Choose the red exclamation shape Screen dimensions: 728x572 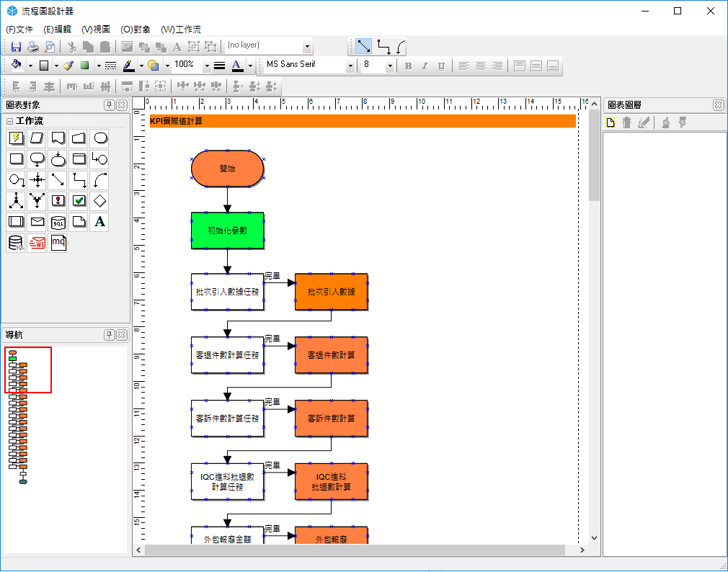point(58,201)
